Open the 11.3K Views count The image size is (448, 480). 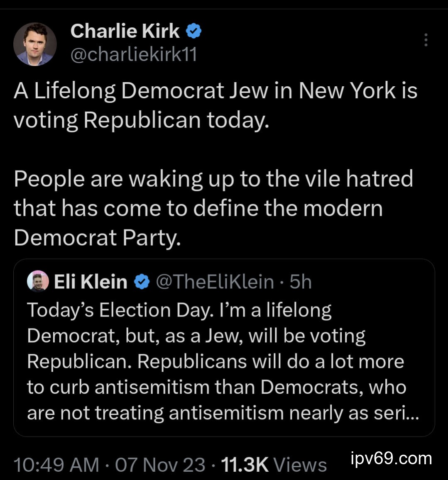274,465
